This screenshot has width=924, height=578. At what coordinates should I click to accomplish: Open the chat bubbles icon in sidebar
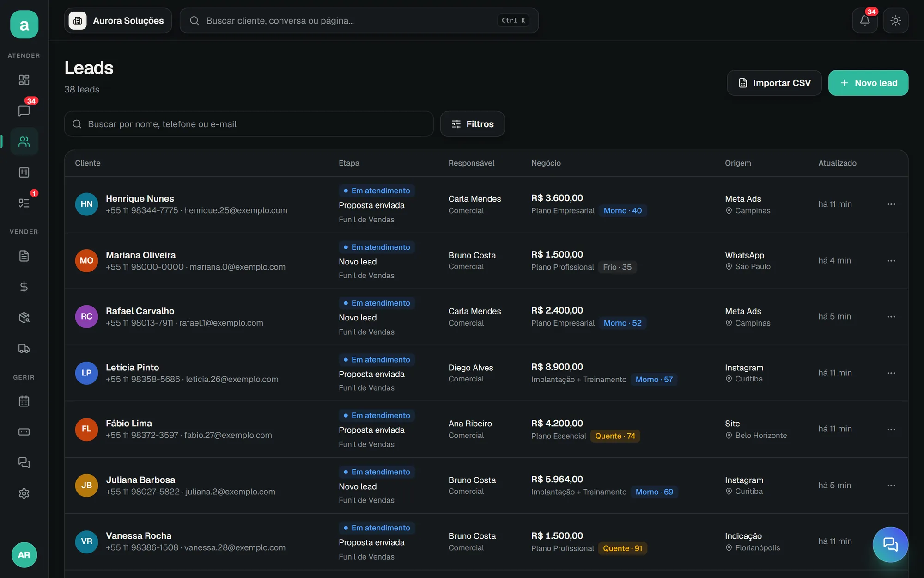(24, 462)
